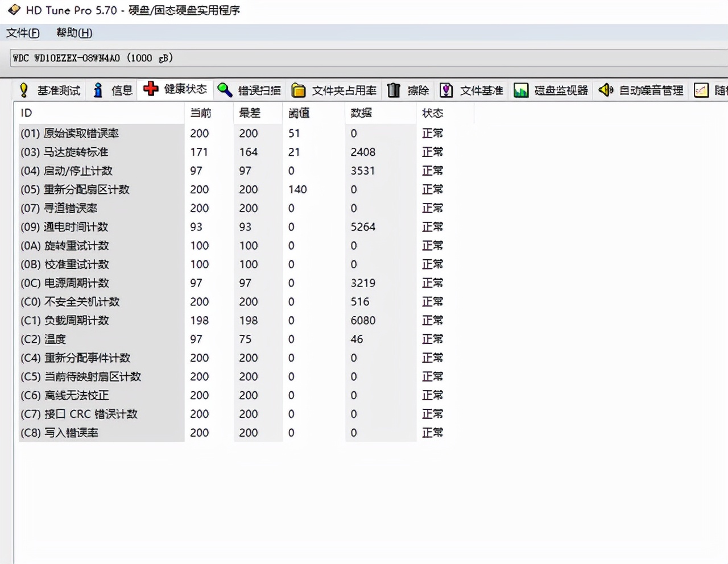Image resolution: width=728 pixels, height=564 pixels.
Task: Open the 基准测试 benchmark test tool
Action: pos(57,90)
